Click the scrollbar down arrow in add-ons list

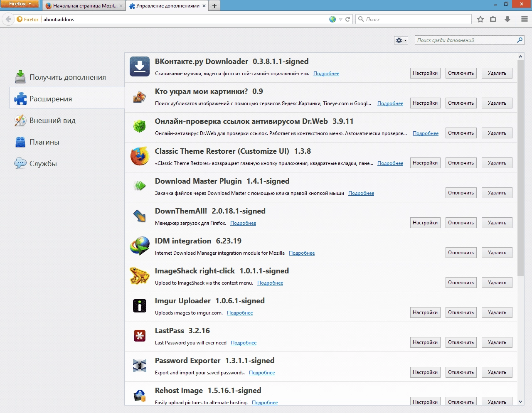521,402
